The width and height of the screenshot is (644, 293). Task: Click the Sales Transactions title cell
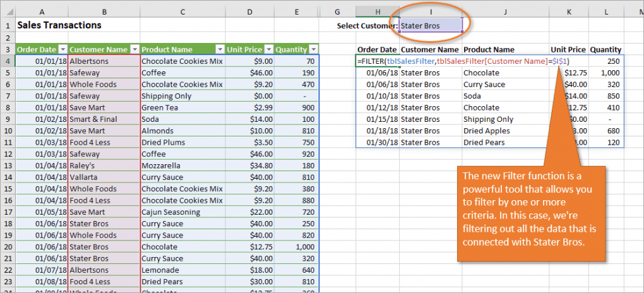59,26
